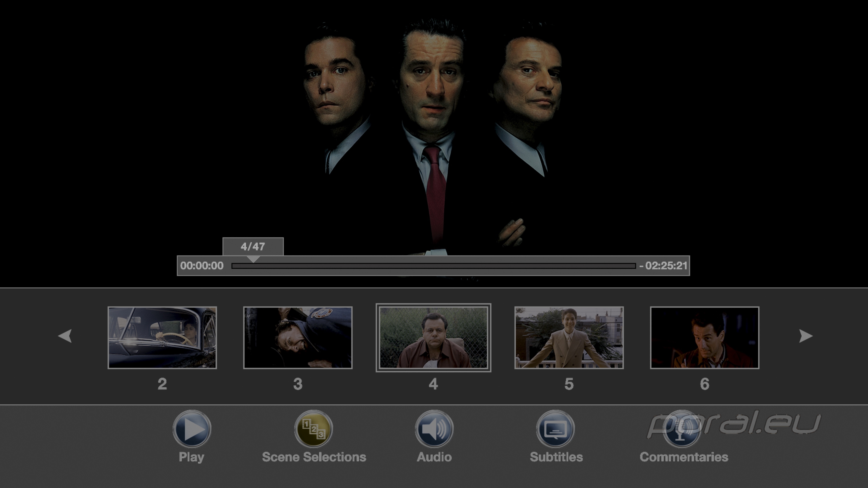Click the number 6 scene label
868x488 pixels.
pos(705,384)
